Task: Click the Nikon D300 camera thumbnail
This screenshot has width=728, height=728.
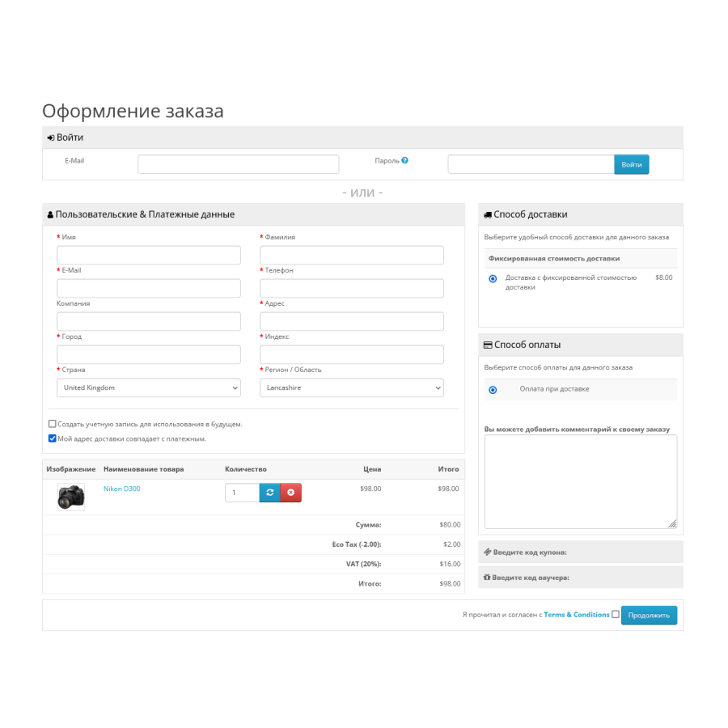Action: [71, 497]
